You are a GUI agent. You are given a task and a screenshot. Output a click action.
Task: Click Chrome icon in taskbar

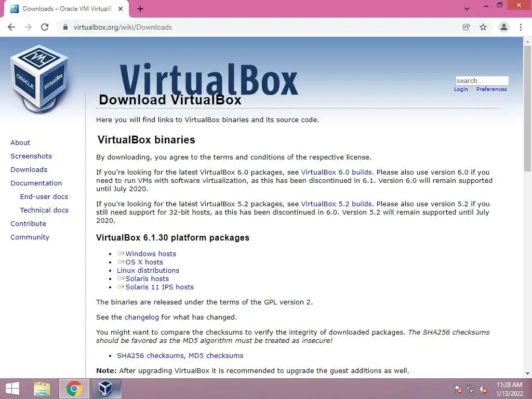(74, 389)
